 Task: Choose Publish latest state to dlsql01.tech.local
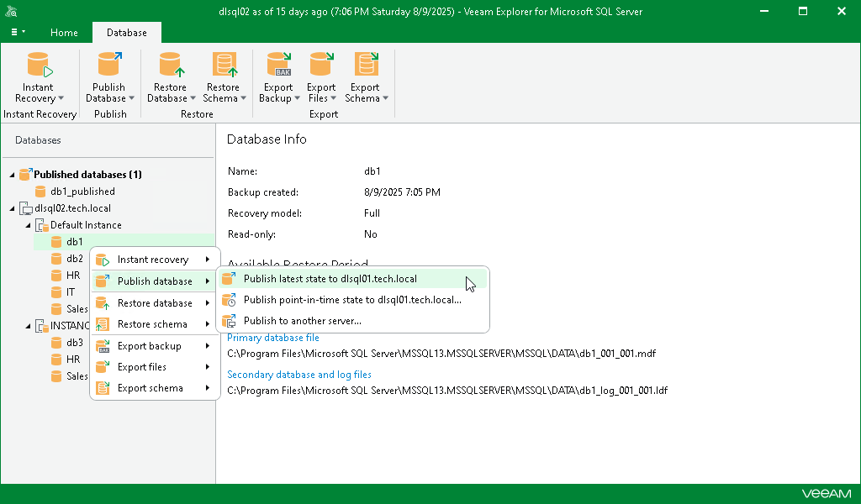330,279
